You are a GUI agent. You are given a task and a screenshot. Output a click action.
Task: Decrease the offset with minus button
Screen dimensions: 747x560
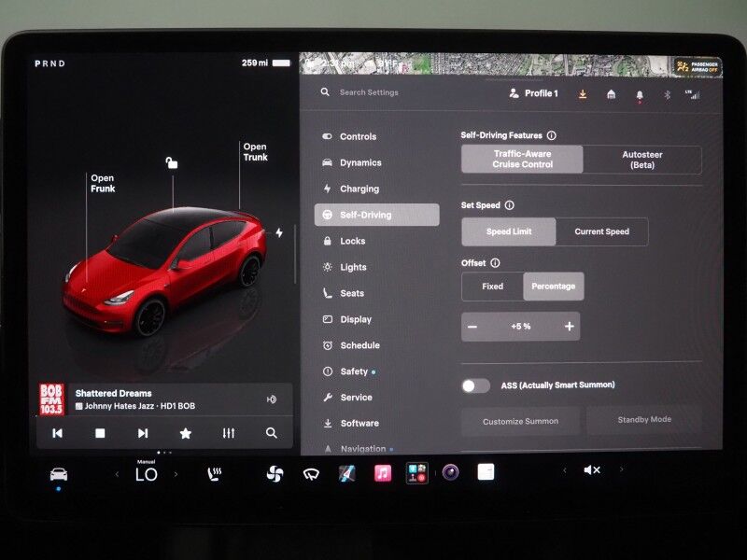[472, 327]
